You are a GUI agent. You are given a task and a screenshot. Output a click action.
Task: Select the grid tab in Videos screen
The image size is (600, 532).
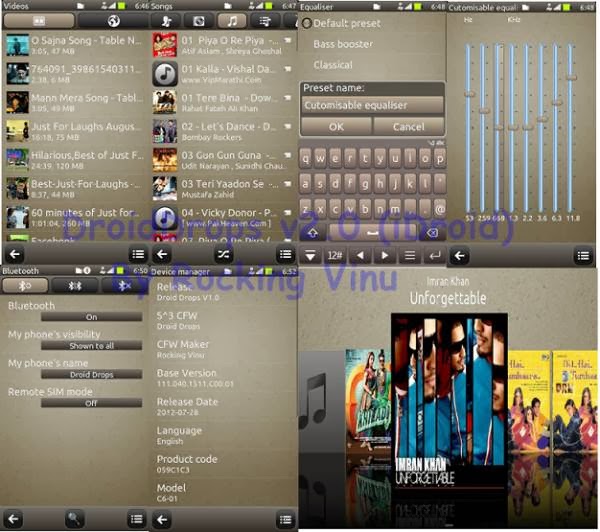39,21
